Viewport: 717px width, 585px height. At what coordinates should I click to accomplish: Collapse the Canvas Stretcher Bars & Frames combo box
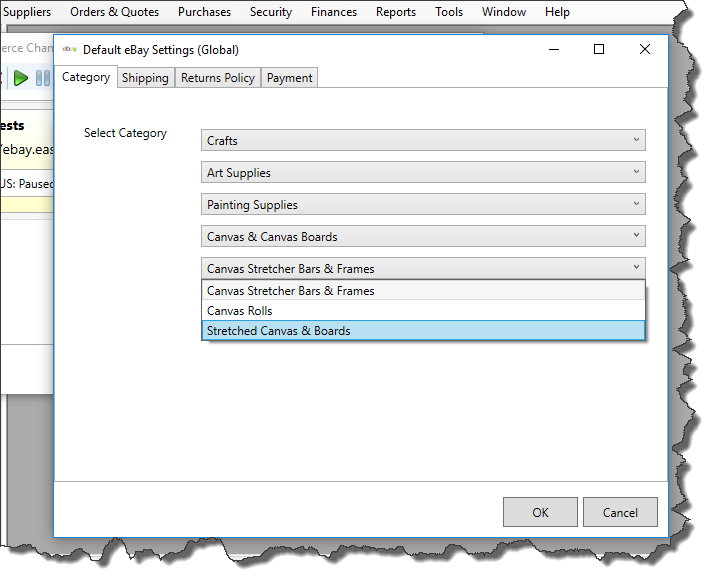click(423, 269)
